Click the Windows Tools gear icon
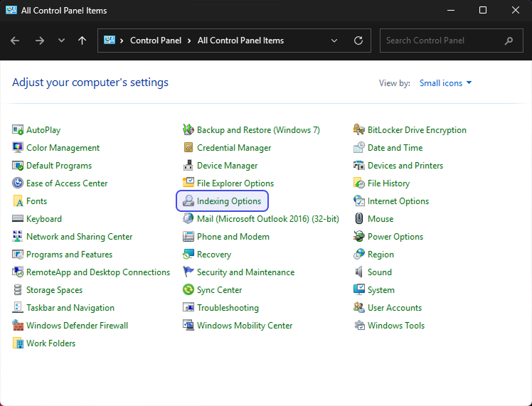 pos(359,325)
